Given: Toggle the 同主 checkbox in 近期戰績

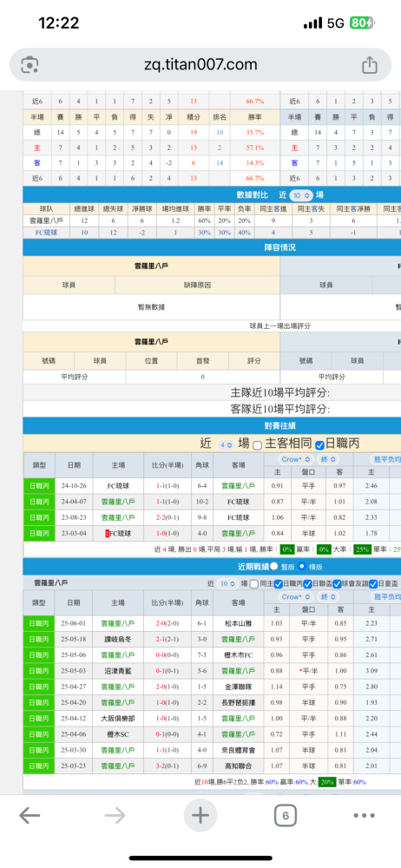Looking at the screenshot, I should click(253, 583).
